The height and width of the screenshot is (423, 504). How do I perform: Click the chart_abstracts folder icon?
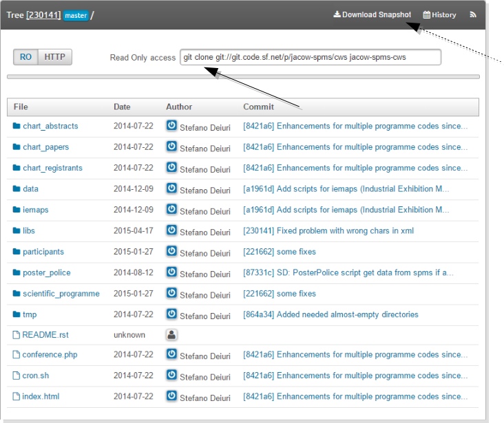click(x=17, y=126)
